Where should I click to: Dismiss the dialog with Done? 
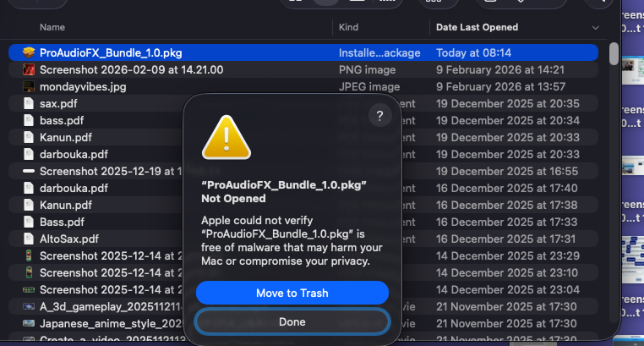(x=292, y=321)
